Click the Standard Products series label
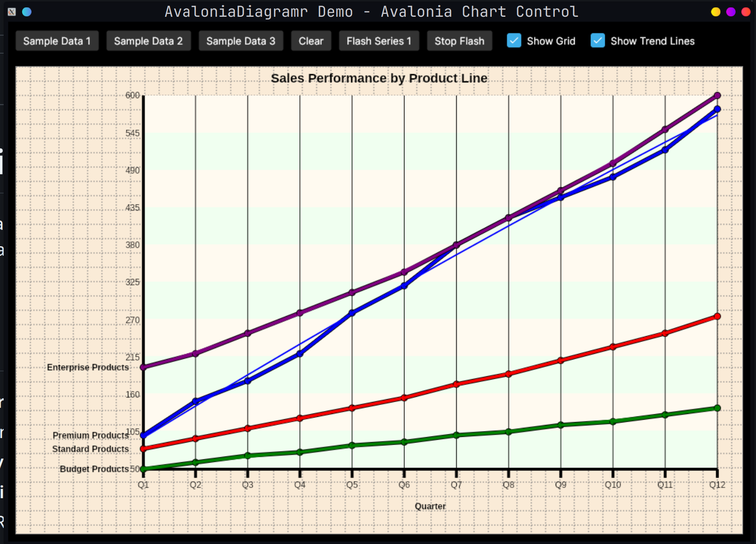 point(90,449)
